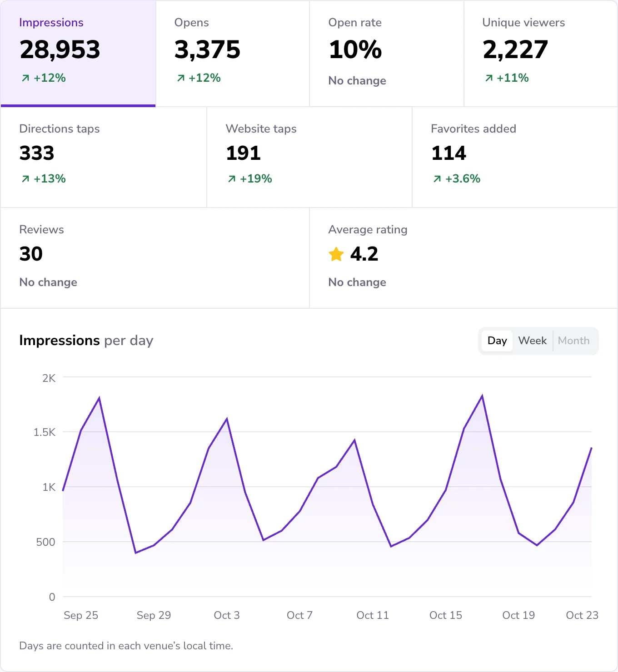Open the Reviews card
The image size is (618, 672).
point(155,258)
